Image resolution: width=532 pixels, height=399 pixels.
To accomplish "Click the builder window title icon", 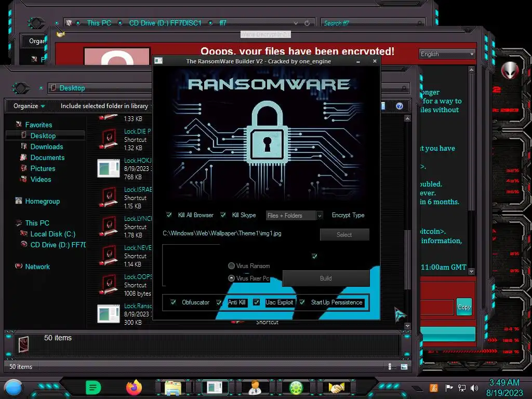I will (x=158, y=61).
